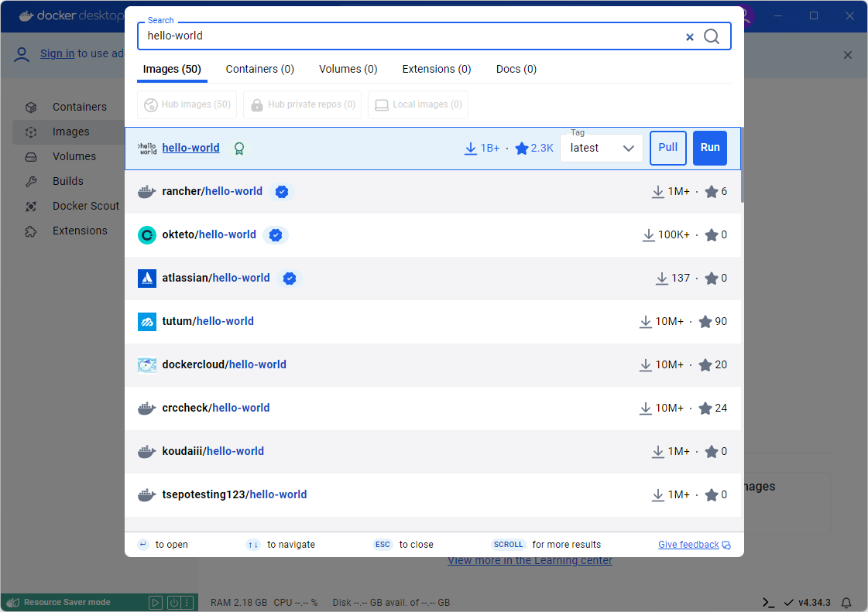
Task: Click the Give feedback link
Action: 695,545
